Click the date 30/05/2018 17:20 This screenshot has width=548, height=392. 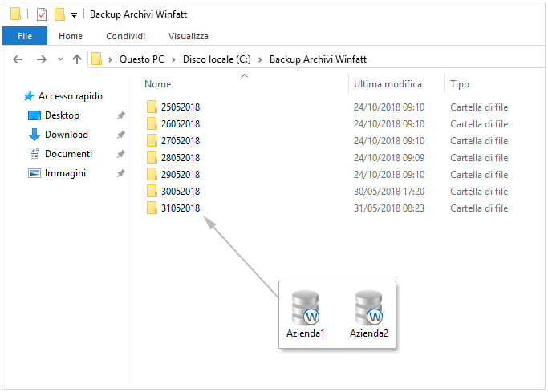coord(389,192)
